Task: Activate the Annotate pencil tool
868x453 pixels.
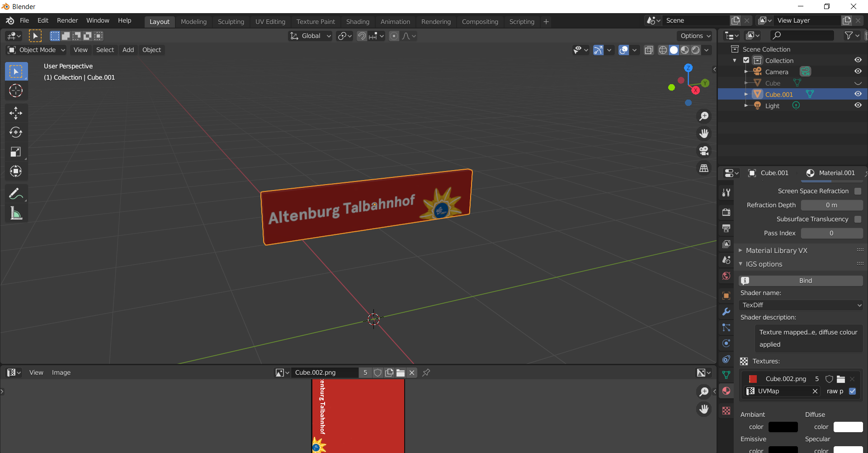Action: (x=16, y=194)
